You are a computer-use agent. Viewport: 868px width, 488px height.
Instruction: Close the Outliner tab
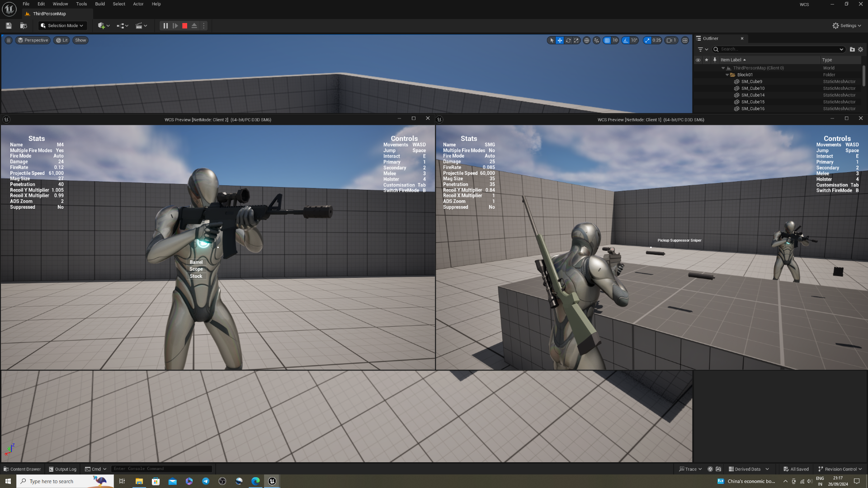point(742,38)
